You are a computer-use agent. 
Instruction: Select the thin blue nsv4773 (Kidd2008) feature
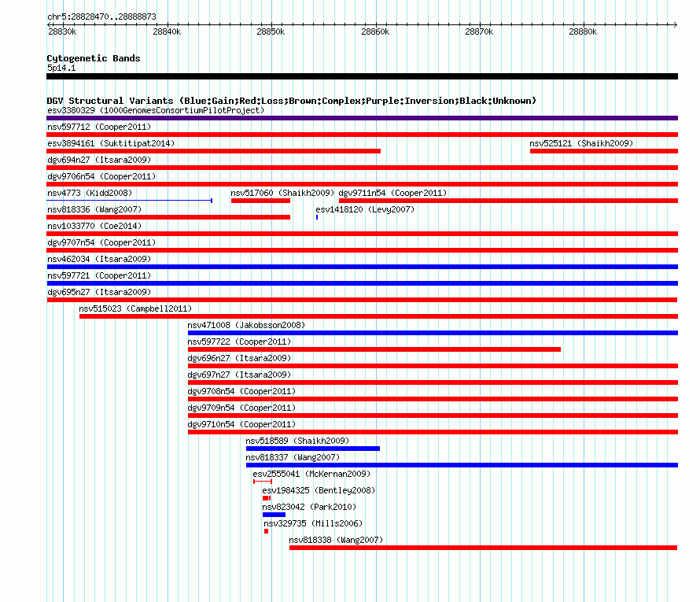click(130, 201)
